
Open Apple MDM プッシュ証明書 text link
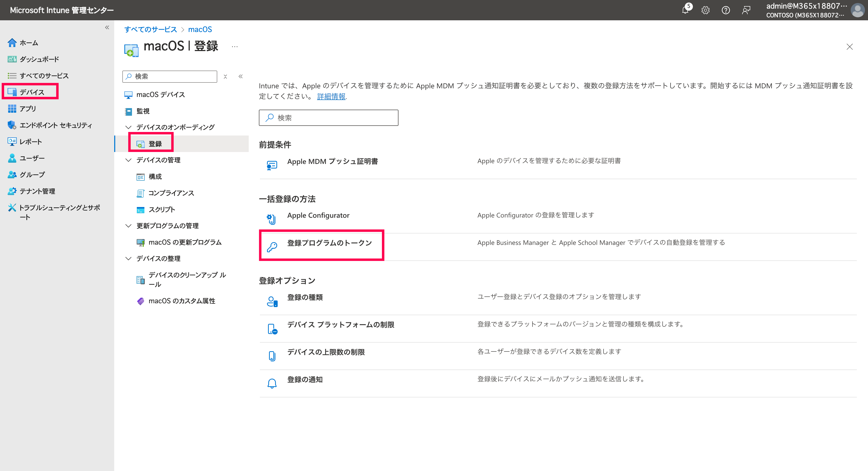(332, 161)
